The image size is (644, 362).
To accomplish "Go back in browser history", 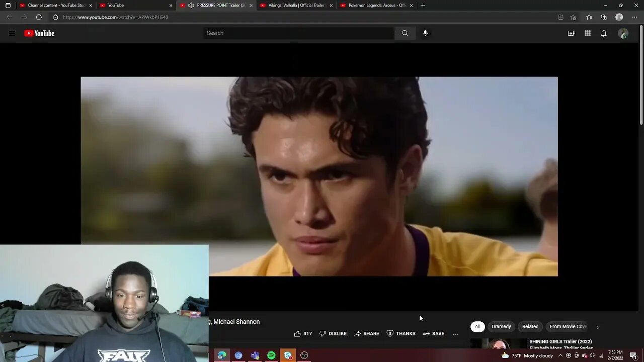I will [x=9, y=17].
